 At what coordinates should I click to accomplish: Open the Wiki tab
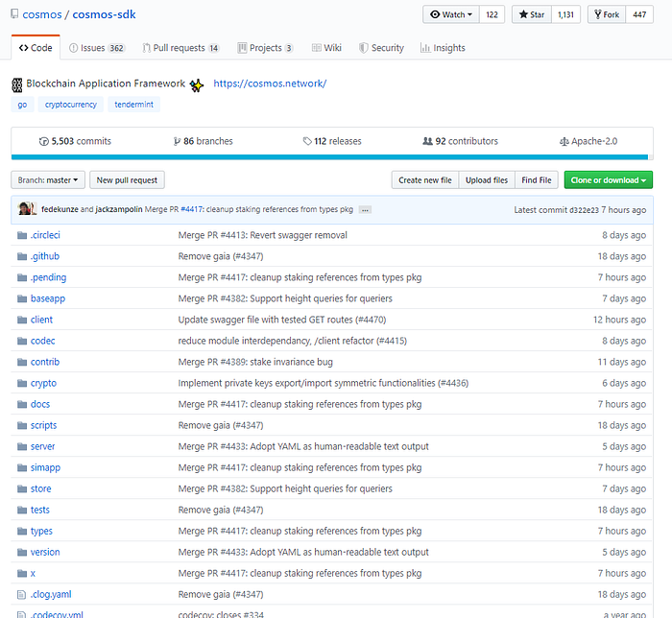pyautogui.click(x=326, y=48)
